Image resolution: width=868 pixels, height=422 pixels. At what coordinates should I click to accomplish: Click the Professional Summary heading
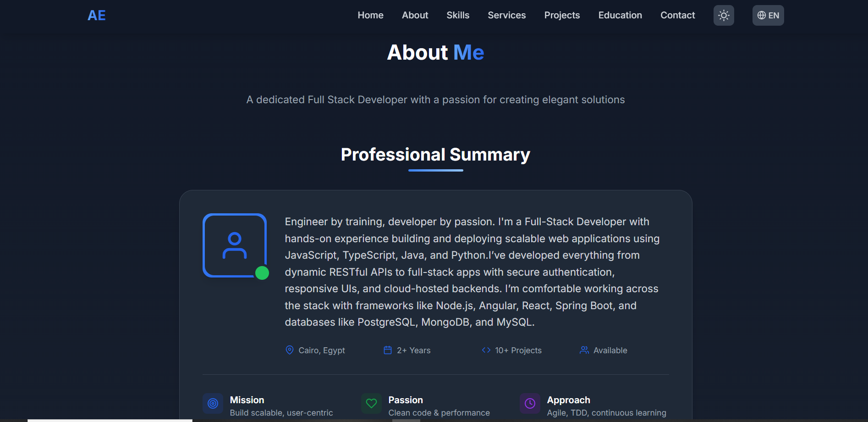coord(435,155)
